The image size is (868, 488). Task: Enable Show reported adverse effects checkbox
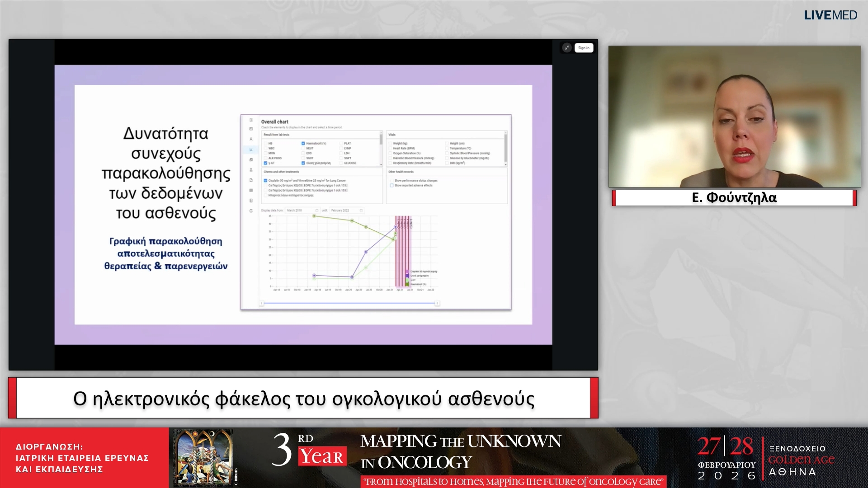[392, 185]
